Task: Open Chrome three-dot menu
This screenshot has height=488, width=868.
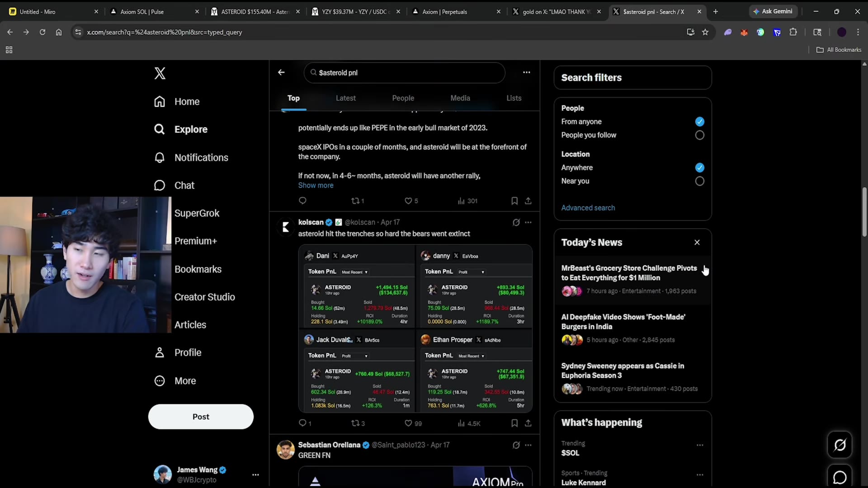Action: pyautogui.click(x=858, y=32)
